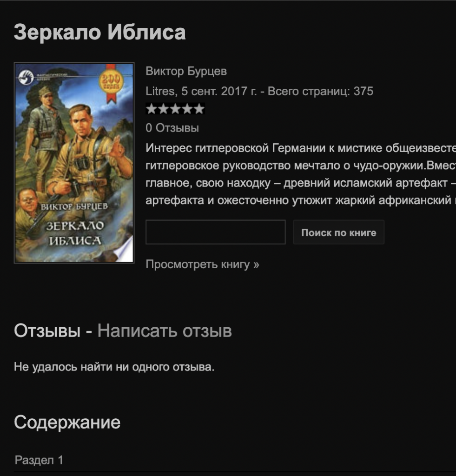This screenshot has height=476, width=456.
Task: Open the 0 Отзывы reviews link
Action: click(172, 128)
